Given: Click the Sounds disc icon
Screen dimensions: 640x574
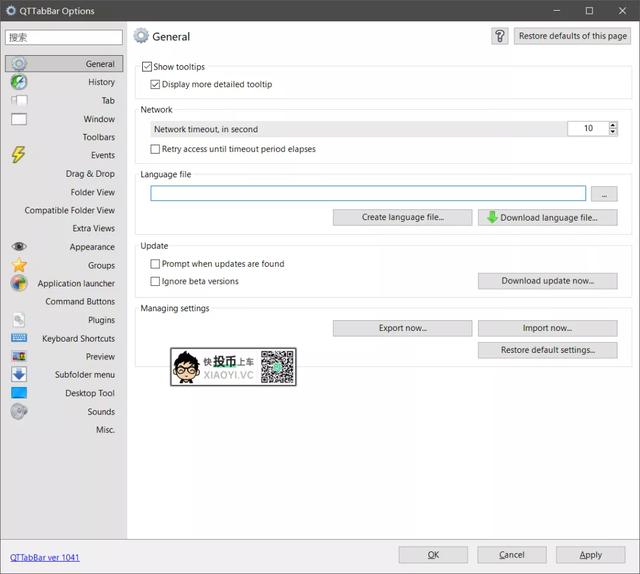Looking at the screenshot, I should [19, 411].
